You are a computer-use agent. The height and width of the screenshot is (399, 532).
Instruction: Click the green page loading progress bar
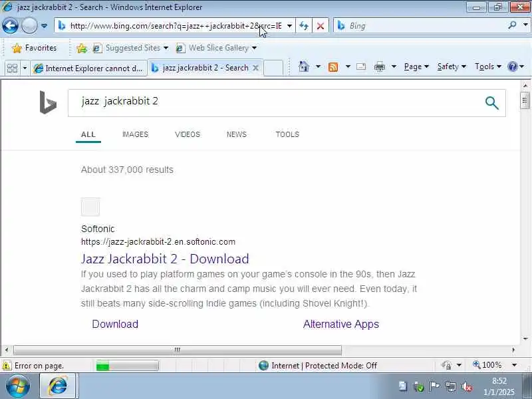pyautogui.click(x=127, y=366)
